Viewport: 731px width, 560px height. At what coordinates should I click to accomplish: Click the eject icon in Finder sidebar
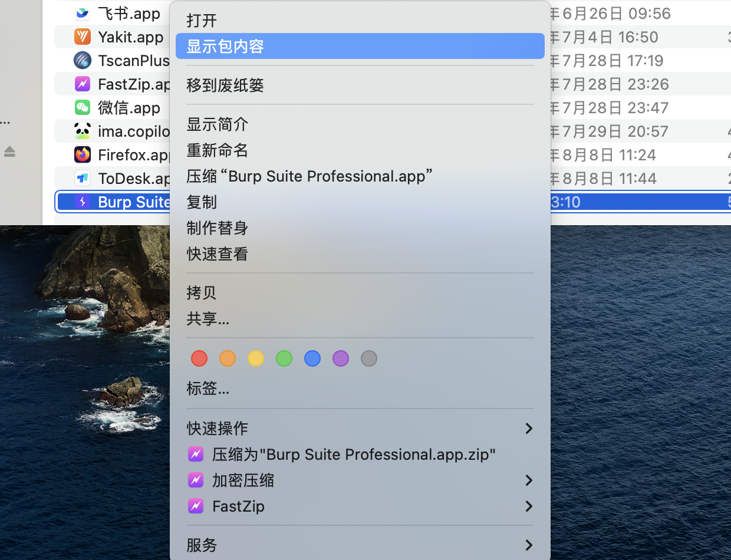point(9,152)
